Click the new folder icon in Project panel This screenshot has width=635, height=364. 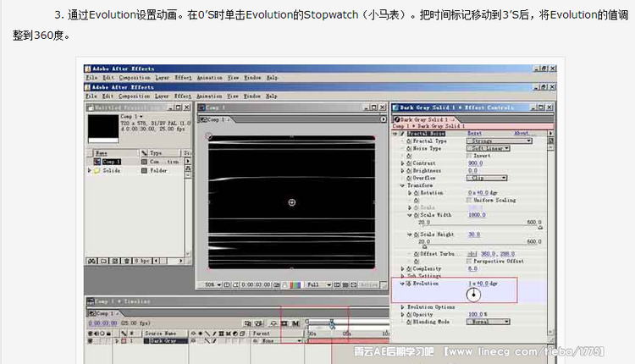(x=103, y=262)
